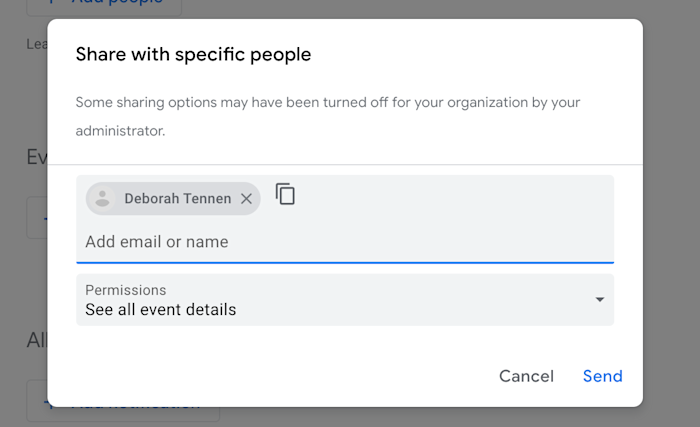Focus the Add email or name field

click(344, 242)
